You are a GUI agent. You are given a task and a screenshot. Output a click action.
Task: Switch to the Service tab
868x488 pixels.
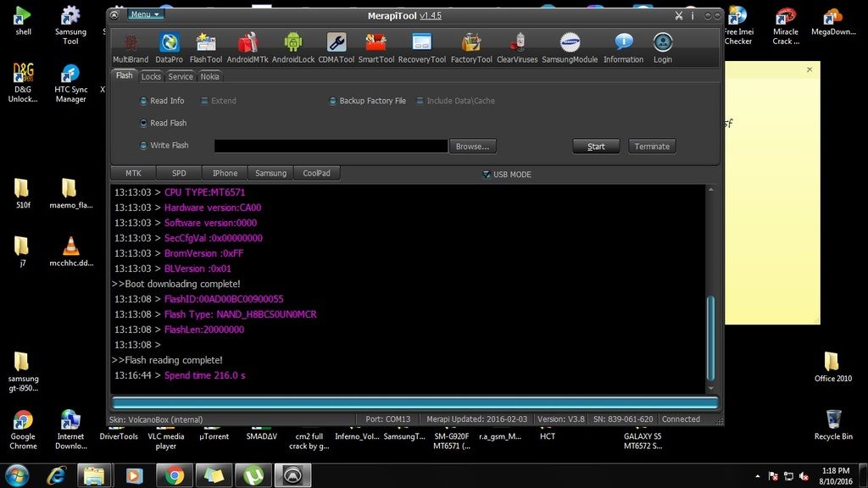(x=181, y=76)
